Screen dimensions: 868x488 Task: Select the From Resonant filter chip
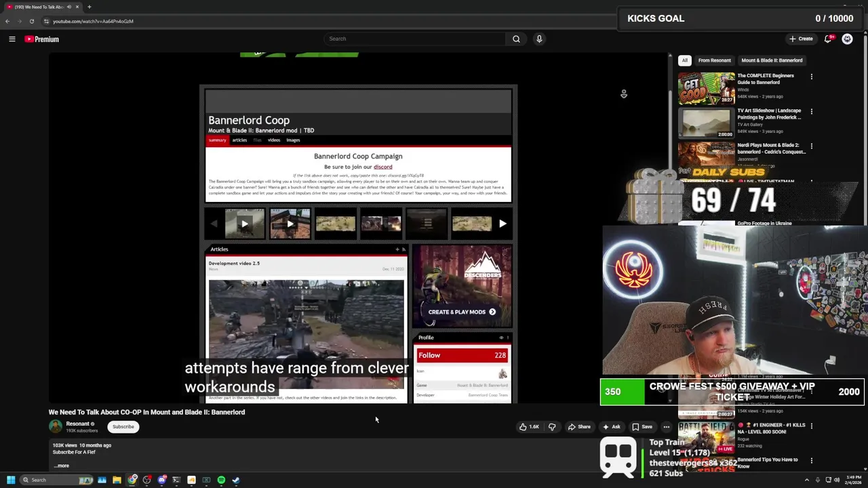714,60
